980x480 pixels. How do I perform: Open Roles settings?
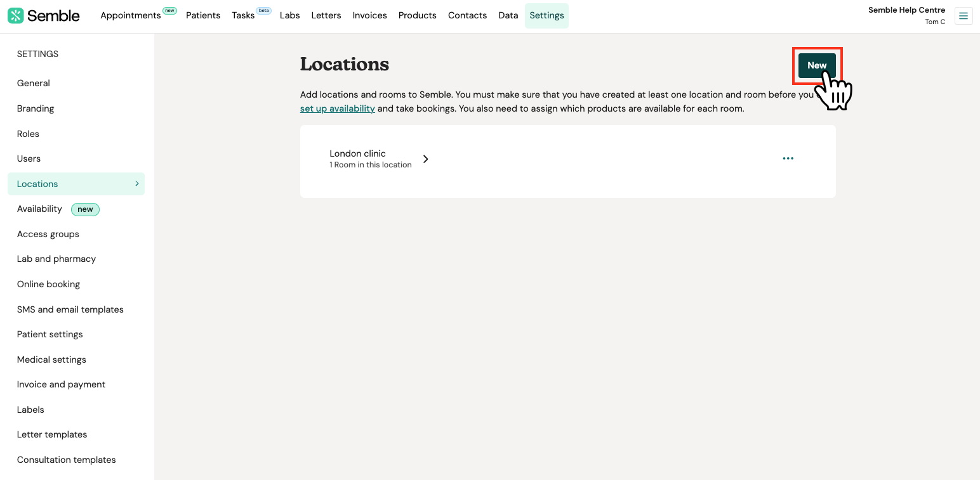28,134
